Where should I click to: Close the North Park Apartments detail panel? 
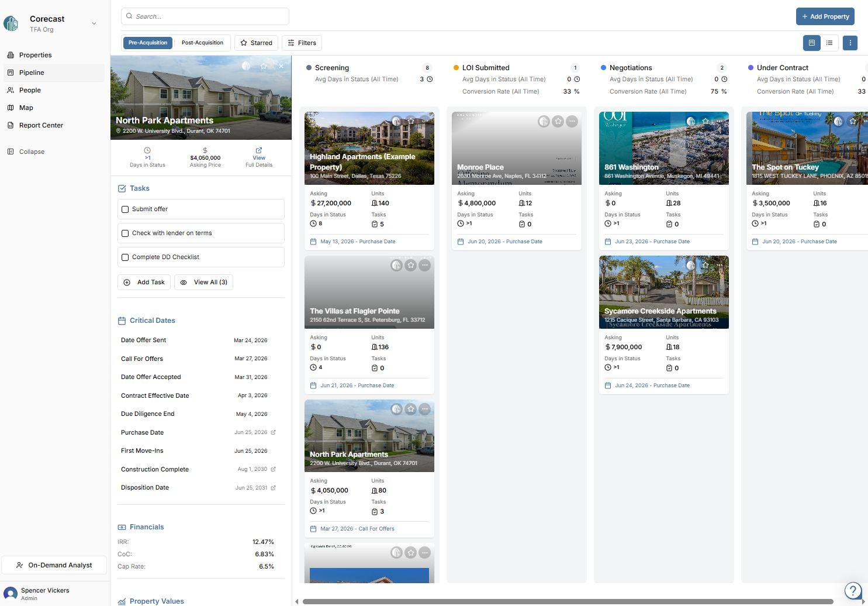281,66
